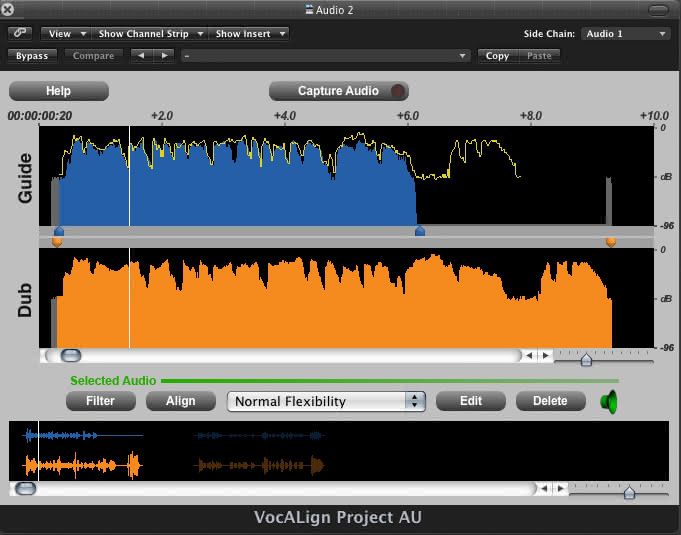Click the +8.0 time ruler mark
681x535 pixels.
point(531,116)
